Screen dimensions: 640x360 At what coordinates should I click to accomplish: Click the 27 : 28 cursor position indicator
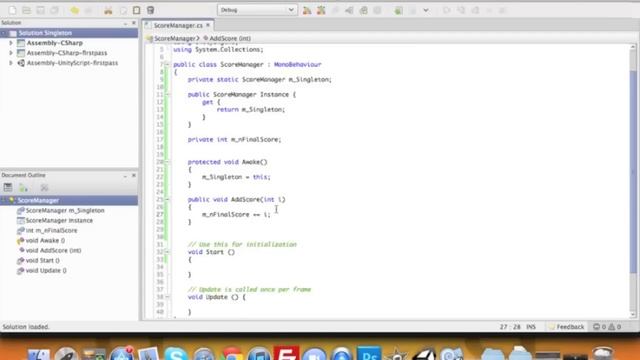510,327
